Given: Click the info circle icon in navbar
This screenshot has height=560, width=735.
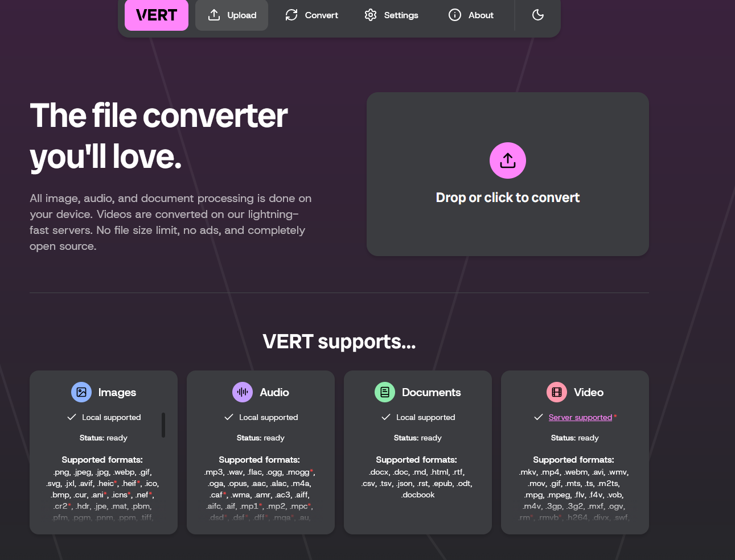Looking at the screenshot, I should [x=455, y=15].
